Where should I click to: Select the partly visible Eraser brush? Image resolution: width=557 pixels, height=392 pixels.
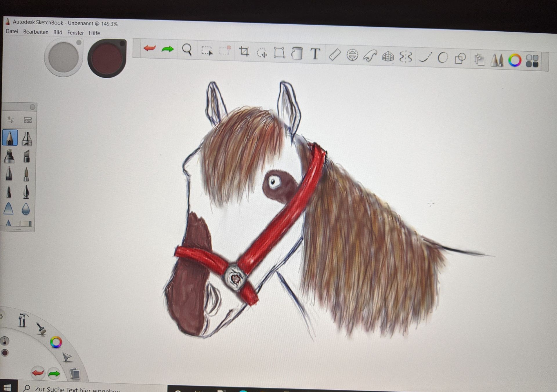[26, 224]
